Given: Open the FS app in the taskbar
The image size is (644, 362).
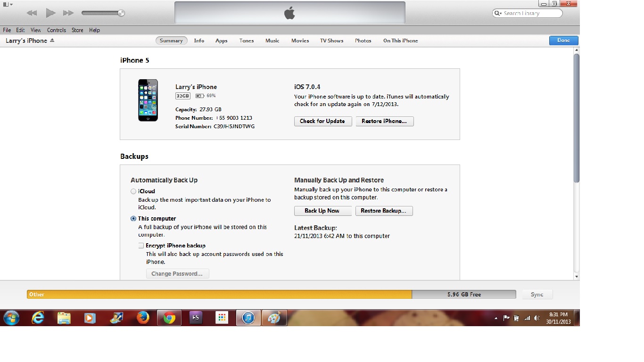Looking at the screenshot, I should (x=195, y=318).
